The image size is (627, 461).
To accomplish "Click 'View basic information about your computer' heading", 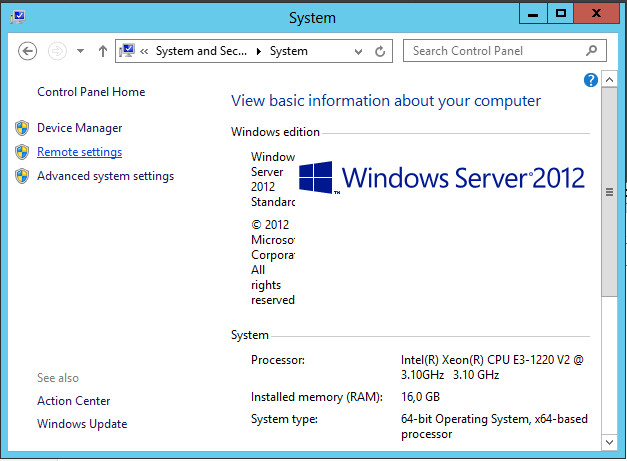I will point(386,101).
